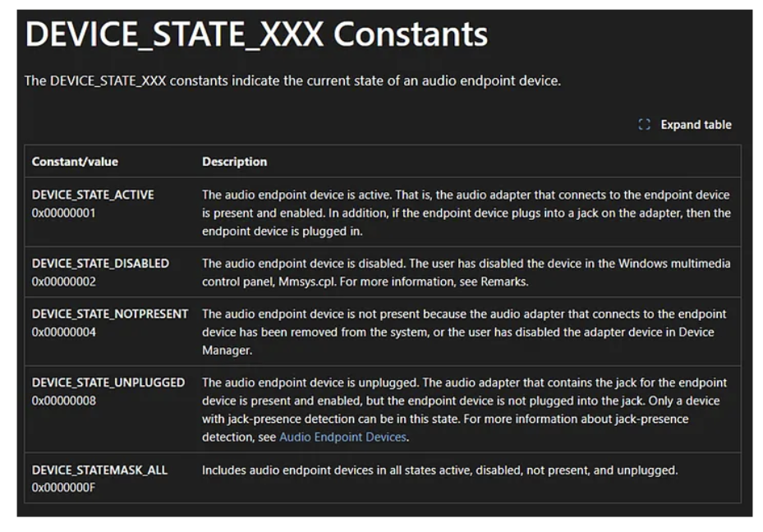The image size is (763, 532).
Task: Click the 0x00000004 hex value
Action: (x=64, y=332)
